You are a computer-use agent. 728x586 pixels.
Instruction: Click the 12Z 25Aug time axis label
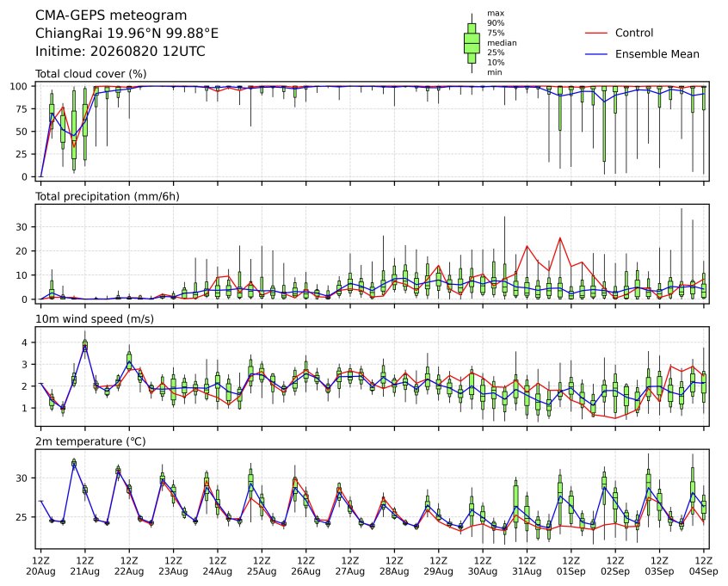tap(262, 566)
